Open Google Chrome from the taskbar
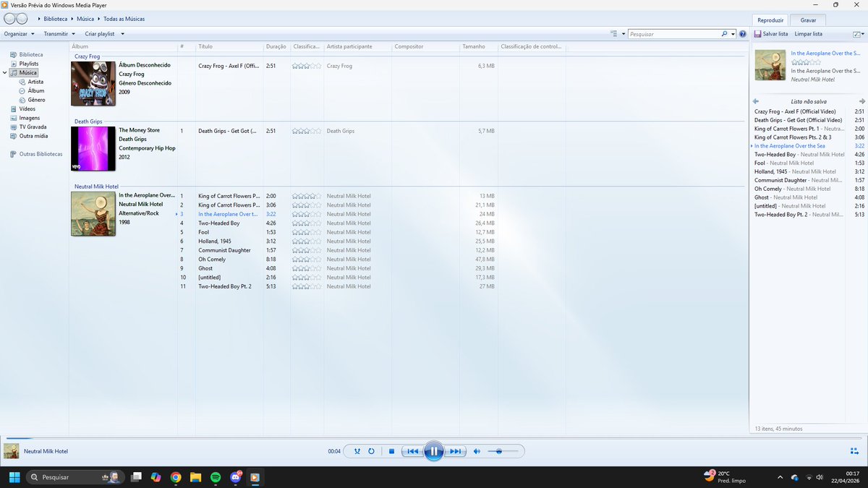The image size is (868, 488). (x=176, y=477)
